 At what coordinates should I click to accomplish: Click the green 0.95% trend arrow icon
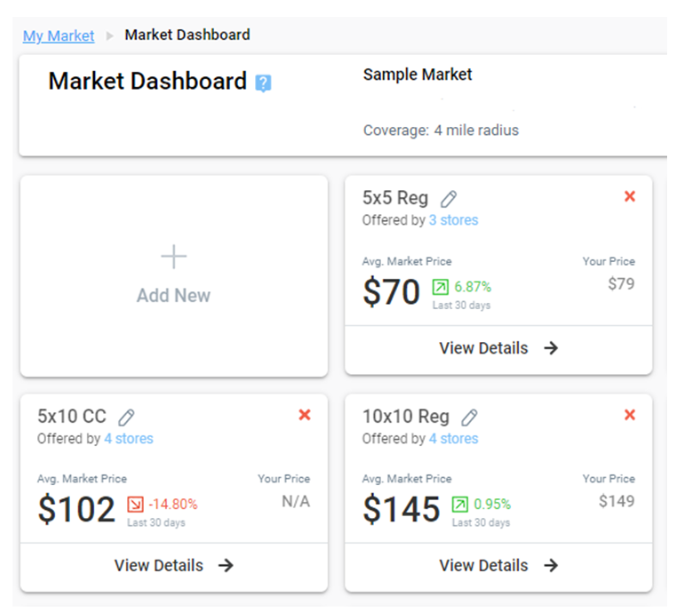click(x=460, y=504)
